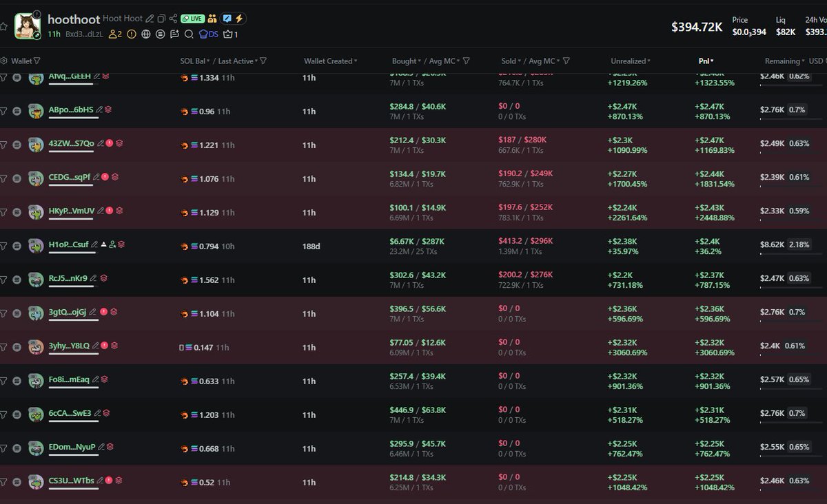Open wallet address 3yhy...Y8LQ
Image resolution: width=827 pixels, height=504 pixels.
[x=69, y=346]
